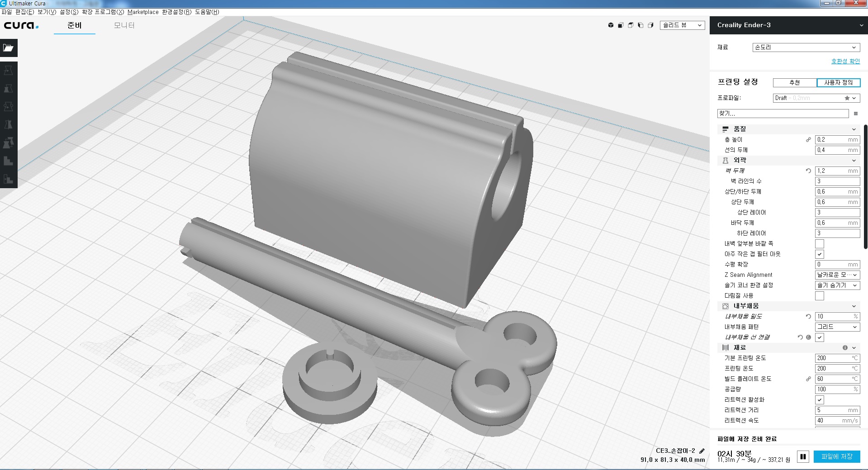Open the Draft profile dropdown
The width and height of the screenshot is (868, 470).
tap(816, 98)
